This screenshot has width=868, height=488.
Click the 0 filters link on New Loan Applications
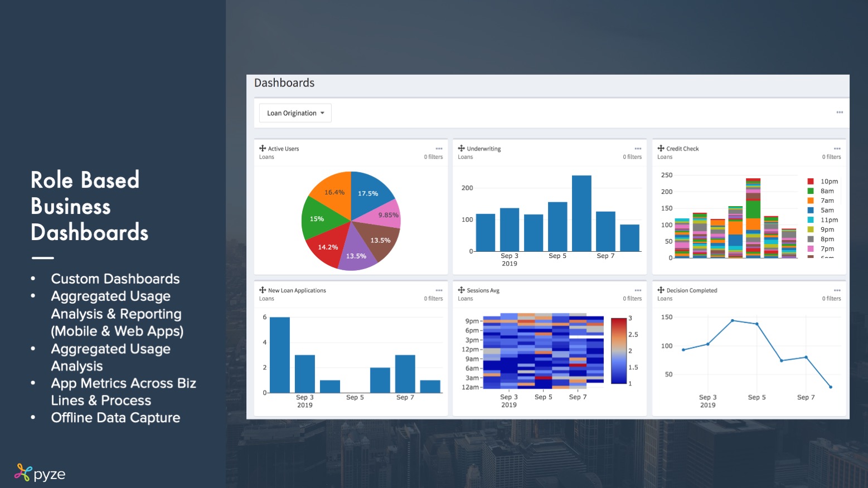click(x=433, y=299)
